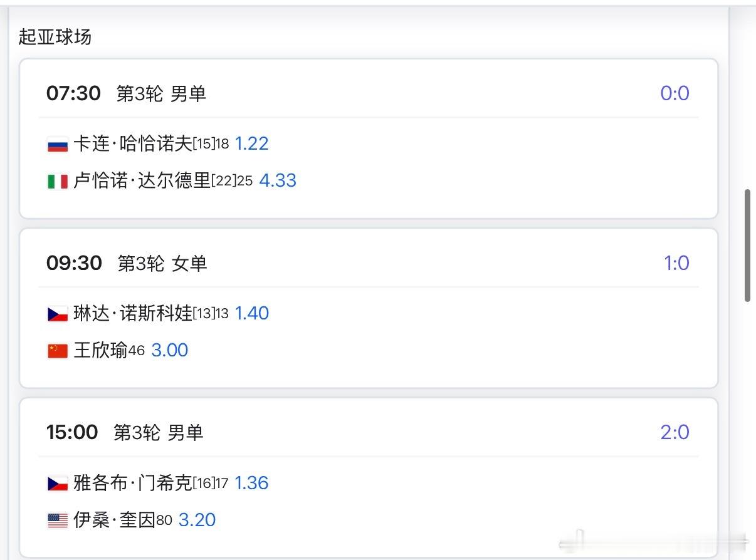Click the 0:0 score of the 07:30 match
Viewport: 756px width, 560px height.
pos(675,93)
